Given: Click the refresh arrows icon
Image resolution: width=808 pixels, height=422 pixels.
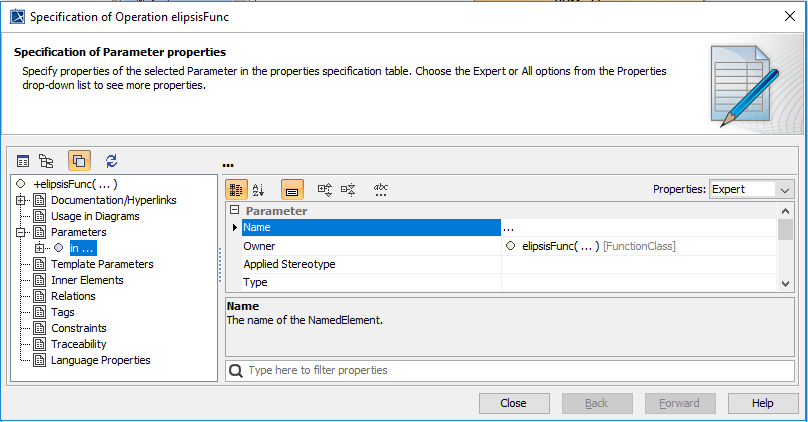Looking at the screenshot, I should (112, 160).
